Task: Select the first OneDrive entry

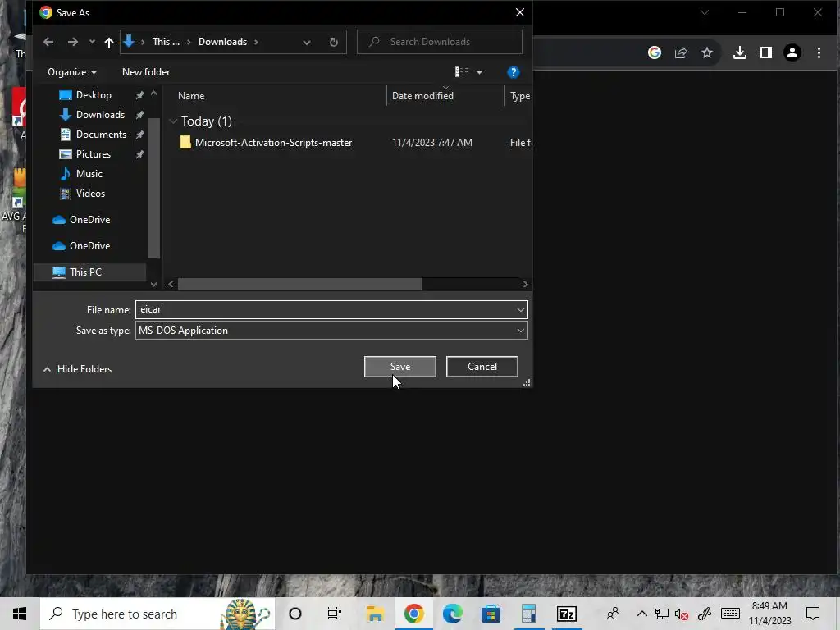Action: click(89, 220)
